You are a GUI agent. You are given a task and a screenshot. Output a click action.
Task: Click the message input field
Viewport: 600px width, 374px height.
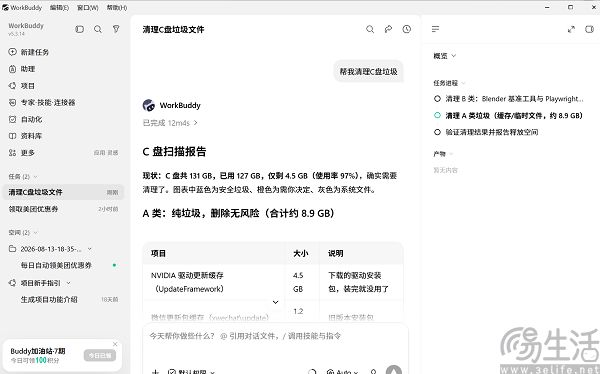[x=276, y=336]
